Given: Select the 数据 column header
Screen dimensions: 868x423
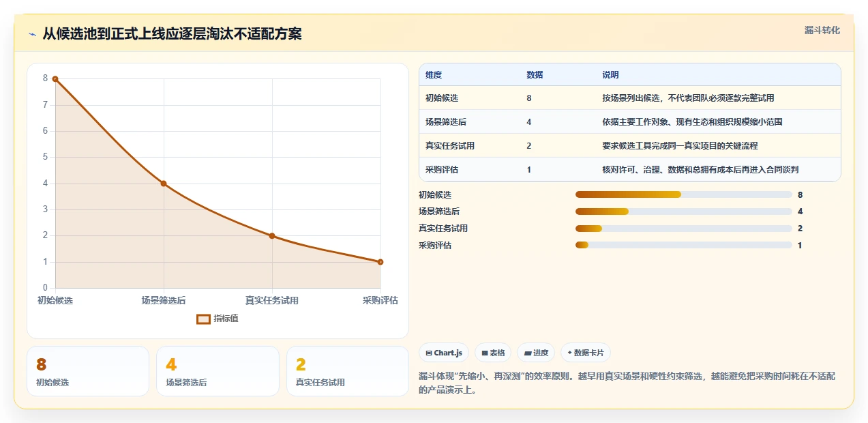Looking at the screenshot, I should point(535,75).
